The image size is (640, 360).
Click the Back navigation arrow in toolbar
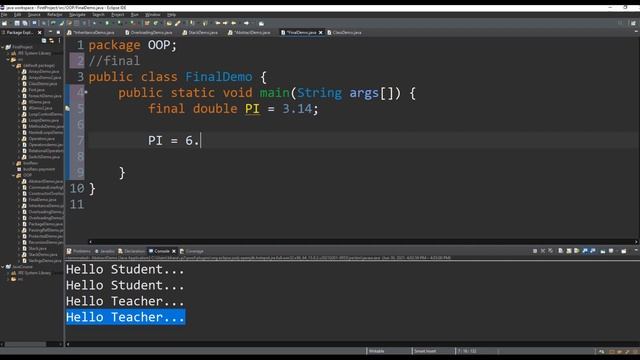click(x=234, y=23)
